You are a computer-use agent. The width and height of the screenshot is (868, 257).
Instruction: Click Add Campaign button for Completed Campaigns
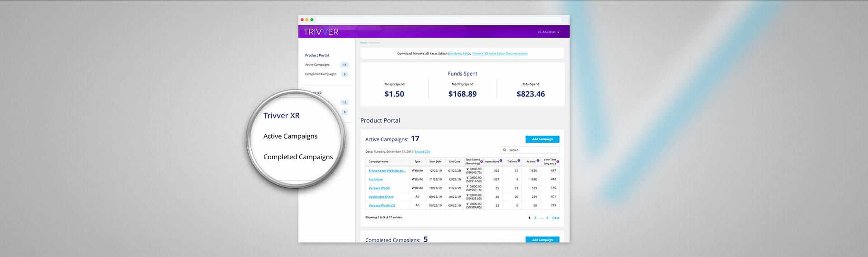[x=542, y=239]
